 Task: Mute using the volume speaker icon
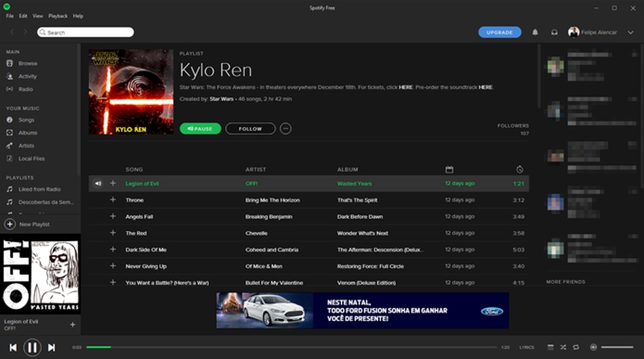click(593, 347)
